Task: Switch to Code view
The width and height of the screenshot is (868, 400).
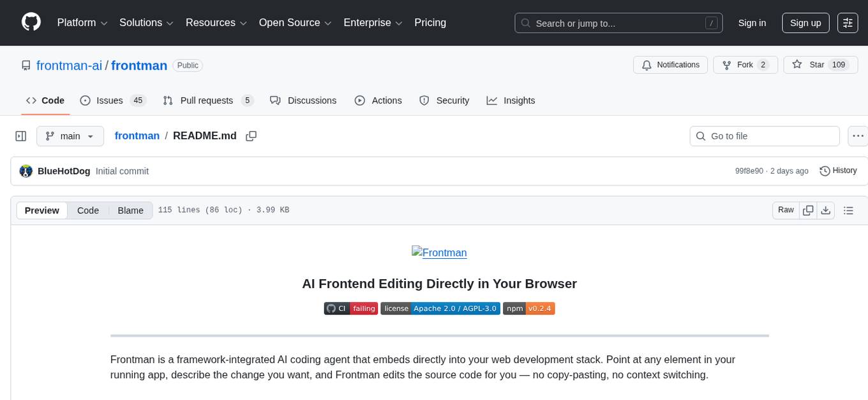Action: click(x=88, y=210)
